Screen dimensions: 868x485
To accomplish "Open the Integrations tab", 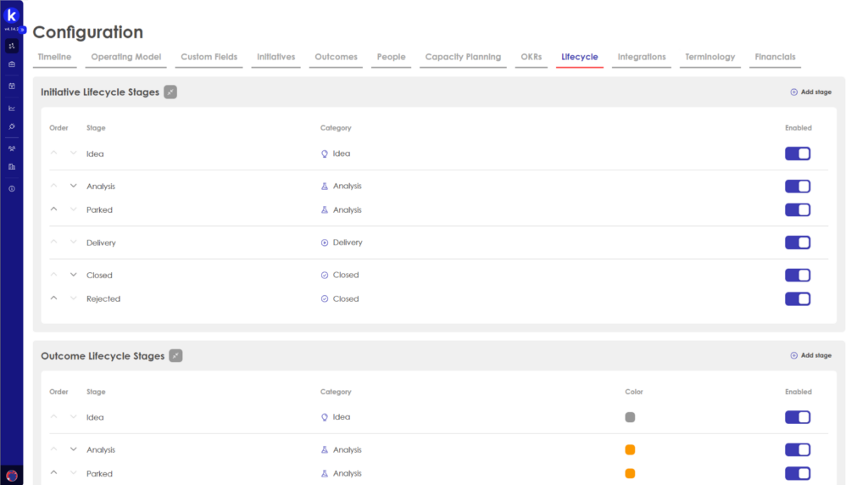I will pyautogui.click(x=642, y=57).
